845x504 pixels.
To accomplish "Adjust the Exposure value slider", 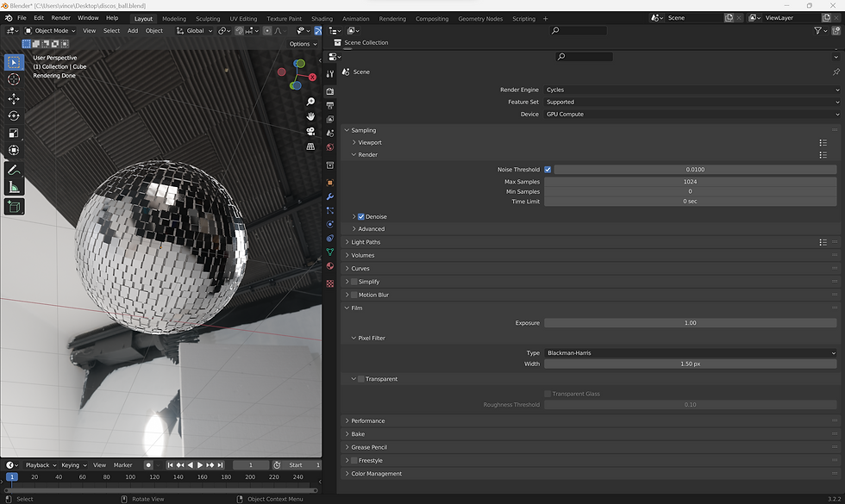I will tap(691, 323).
